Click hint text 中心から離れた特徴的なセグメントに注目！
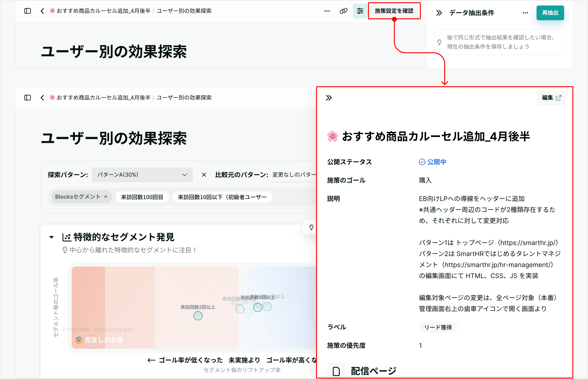This screenshot has width=588, height=379. tap(133, 250)
